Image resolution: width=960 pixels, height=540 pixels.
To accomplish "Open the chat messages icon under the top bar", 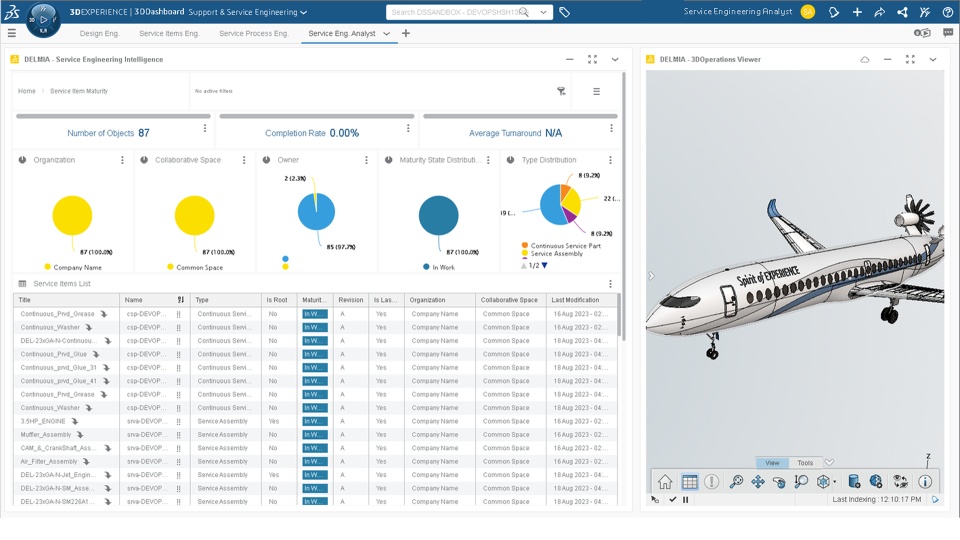I will tap(948, 33).
